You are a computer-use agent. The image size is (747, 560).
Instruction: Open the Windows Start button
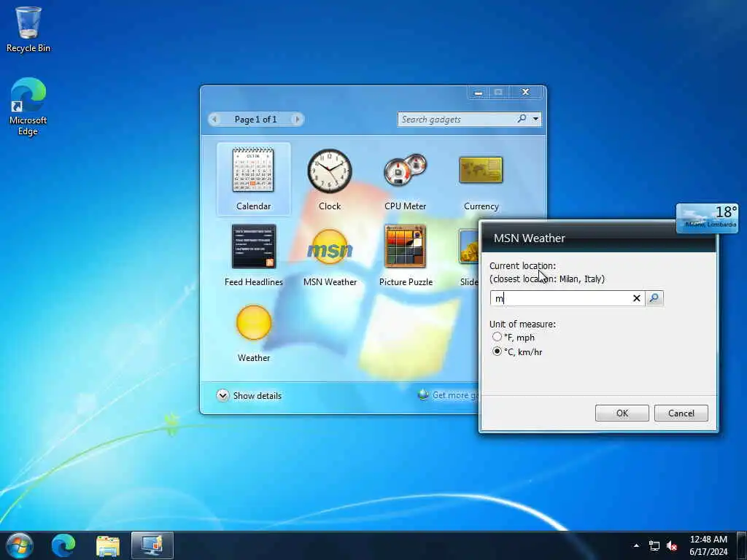click(19, 545)
